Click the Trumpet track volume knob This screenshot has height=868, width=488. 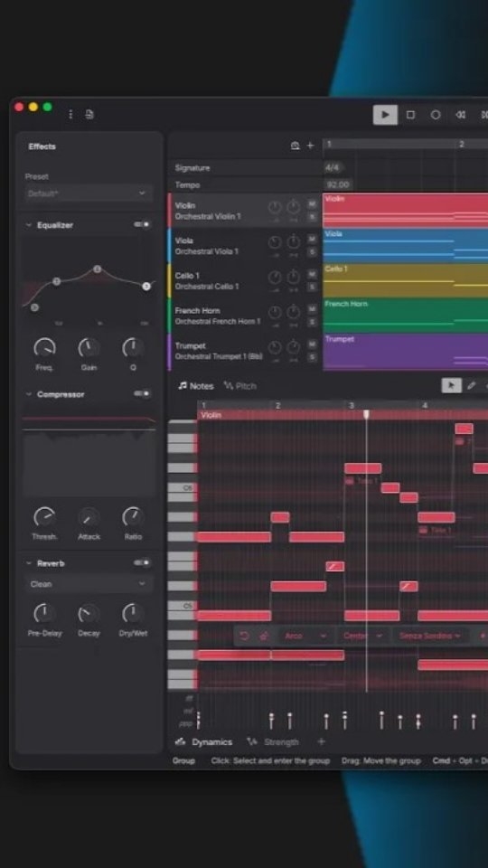pyautogui.click(x=275, y=347)
